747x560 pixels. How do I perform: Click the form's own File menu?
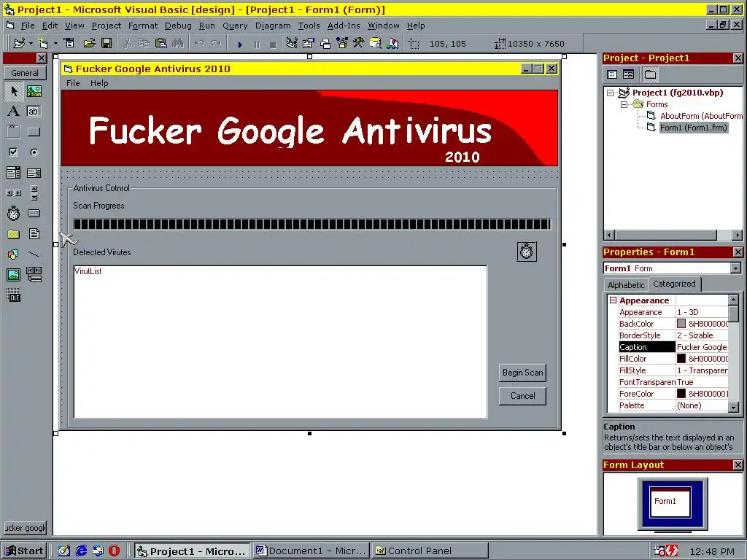73,83
